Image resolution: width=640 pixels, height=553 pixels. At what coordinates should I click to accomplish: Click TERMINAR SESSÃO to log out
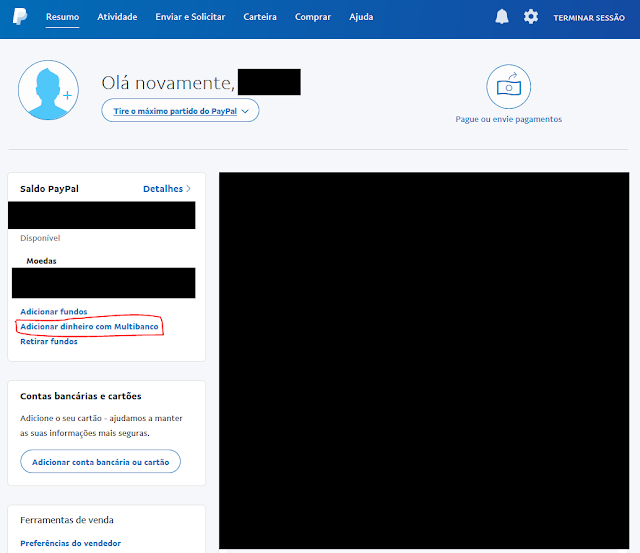[589, 18]
